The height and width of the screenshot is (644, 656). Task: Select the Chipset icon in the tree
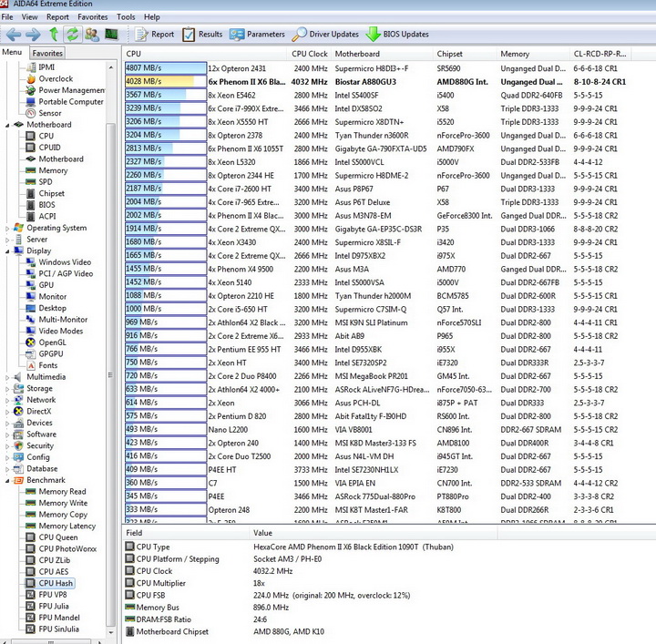(31, 193)
